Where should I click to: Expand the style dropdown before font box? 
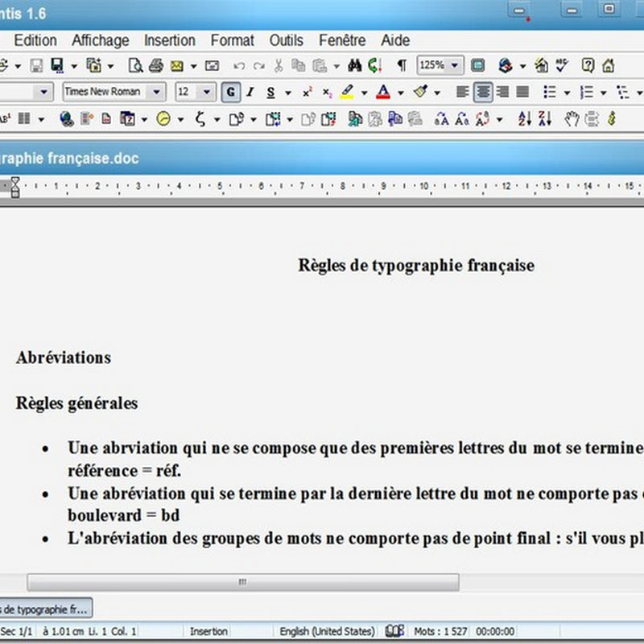pyautogui.click(x=43, y=92)
